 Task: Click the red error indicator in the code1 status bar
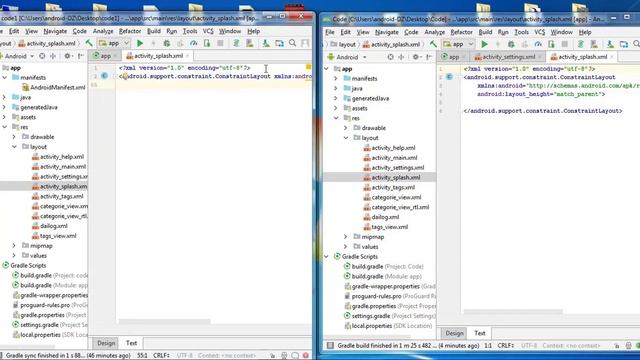tap(305, 356)
